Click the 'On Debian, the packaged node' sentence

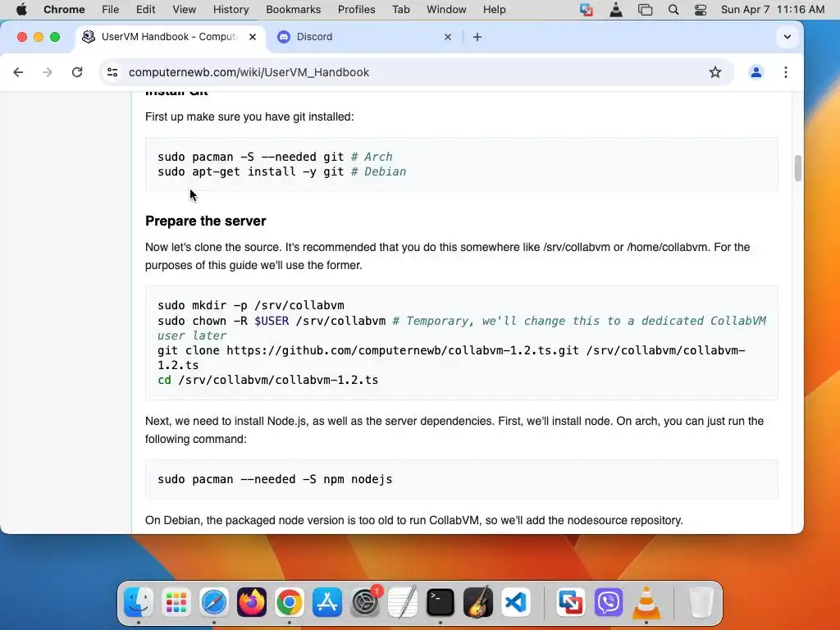pyautogui.click(x=414, y=520)
